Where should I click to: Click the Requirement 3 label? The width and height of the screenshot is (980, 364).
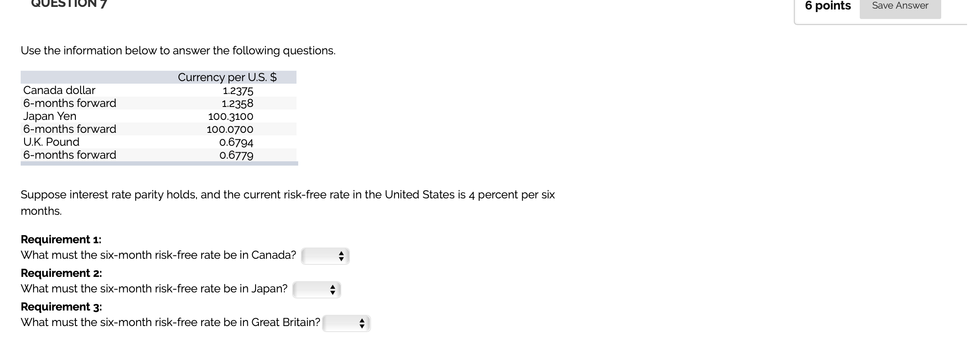pyautogui.click(x=61, y=307)
